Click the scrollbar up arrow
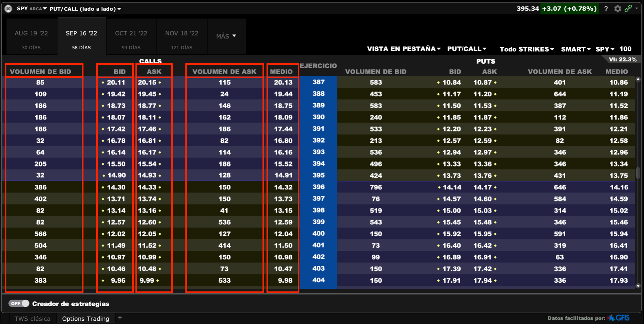 click(638, 80)
